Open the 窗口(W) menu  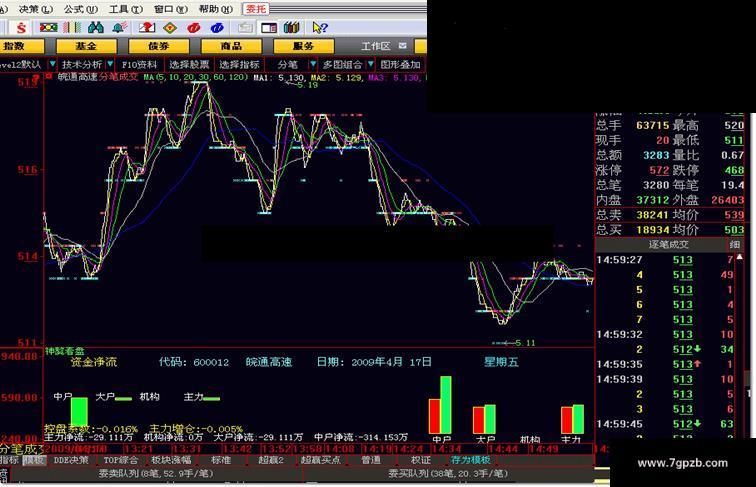click(x=171, y=9)
